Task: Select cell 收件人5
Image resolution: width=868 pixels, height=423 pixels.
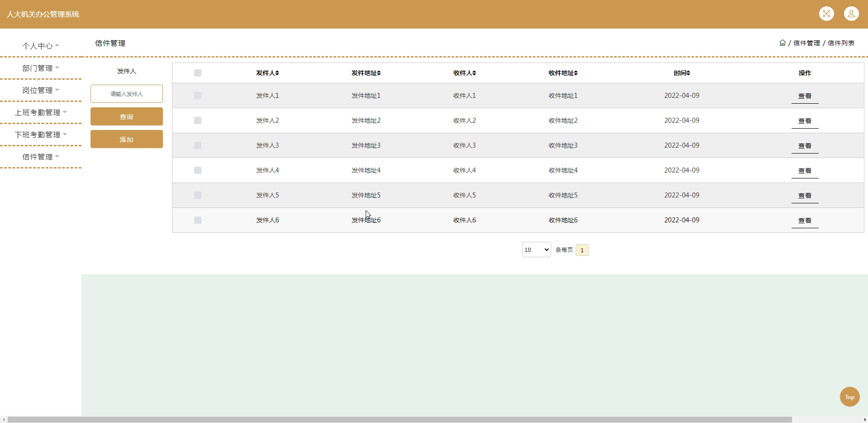Action: click(465, 195)
